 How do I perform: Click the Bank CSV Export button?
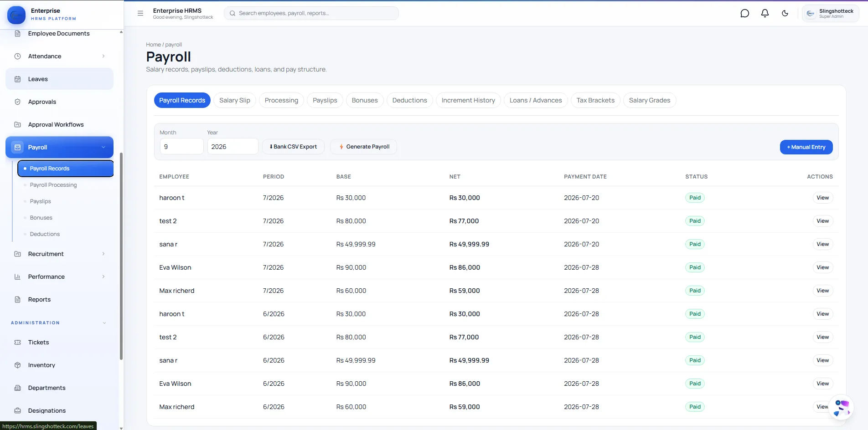(x=293, y=147)
